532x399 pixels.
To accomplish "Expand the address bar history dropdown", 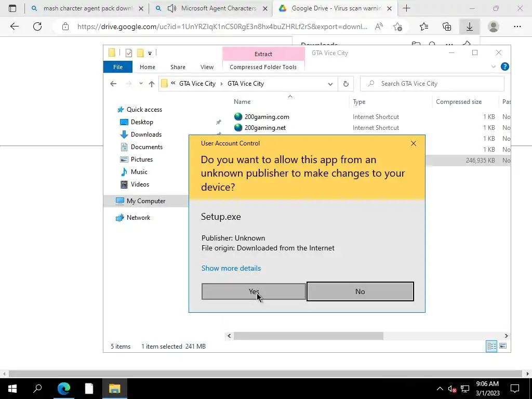I will [x=330, y=84].
